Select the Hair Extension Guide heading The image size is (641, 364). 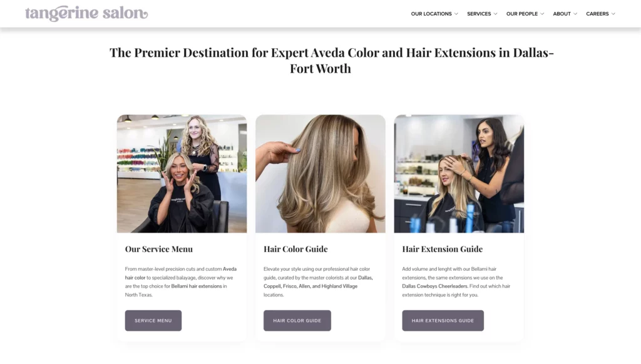coord(443,249)
